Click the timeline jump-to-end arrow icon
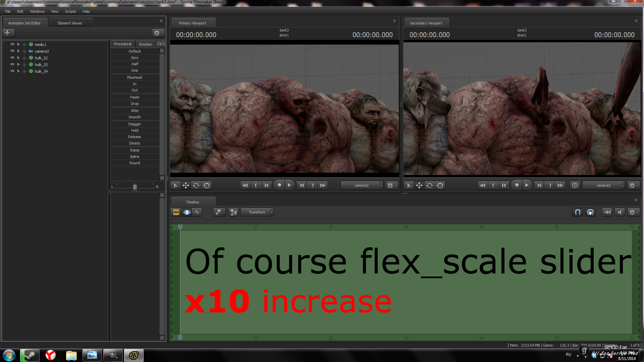This screenshot has height=362, width=644. (x=607, y=212)
